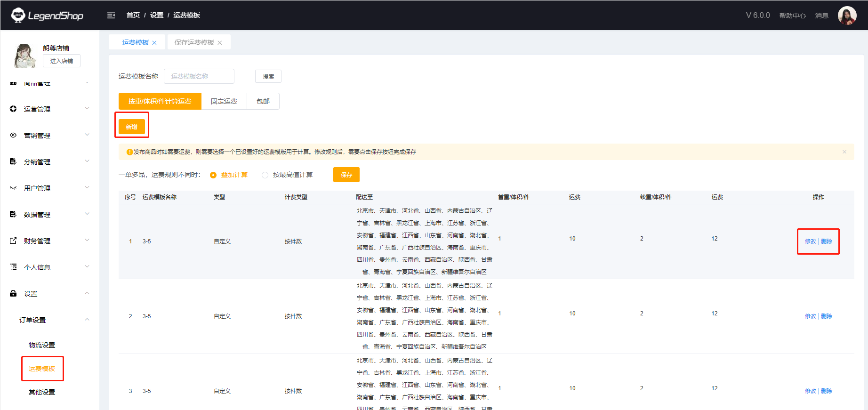Click the orange 新增 button

132,127
